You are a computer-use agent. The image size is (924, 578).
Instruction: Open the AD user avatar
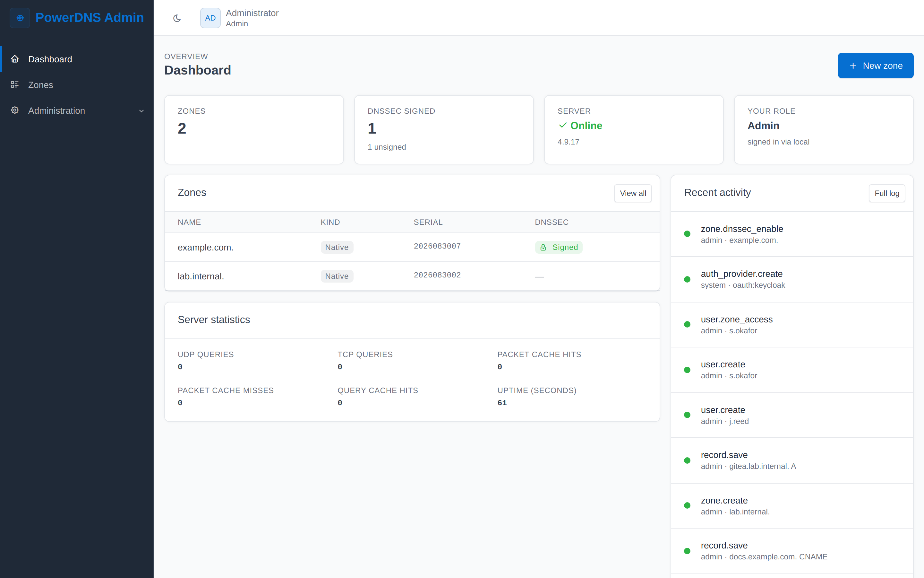click(x=210, y=18)
